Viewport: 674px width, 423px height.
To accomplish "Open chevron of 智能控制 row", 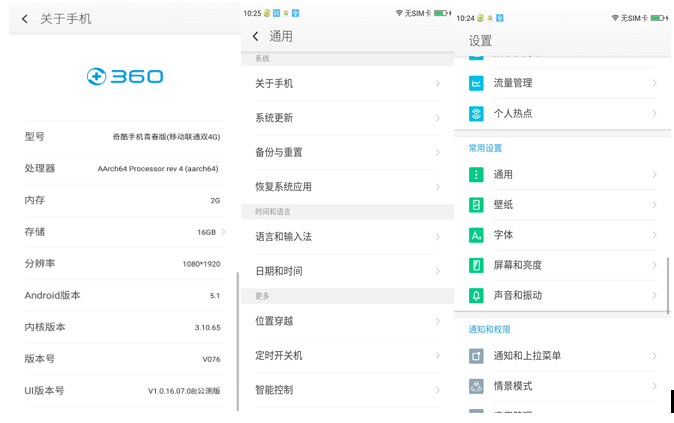I will coord(438,390).
